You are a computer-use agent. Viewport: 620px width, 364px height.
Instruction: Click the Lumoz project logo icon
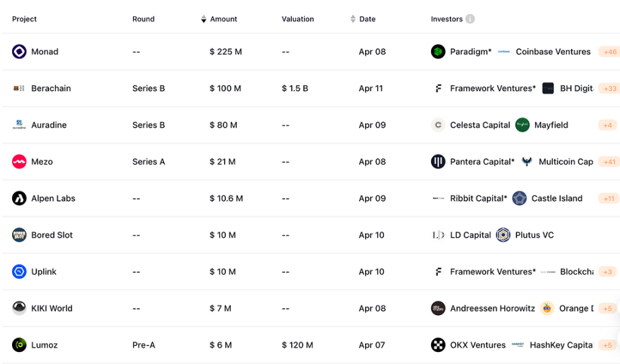[x=19, y=345]
